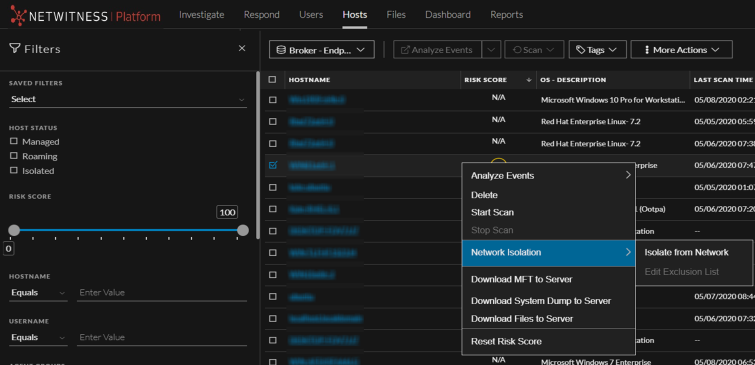Image resolution: width=755 pixels, height=365 pixels.
Task: Choose Start Scan from context menu
Action: click(548, 212)
